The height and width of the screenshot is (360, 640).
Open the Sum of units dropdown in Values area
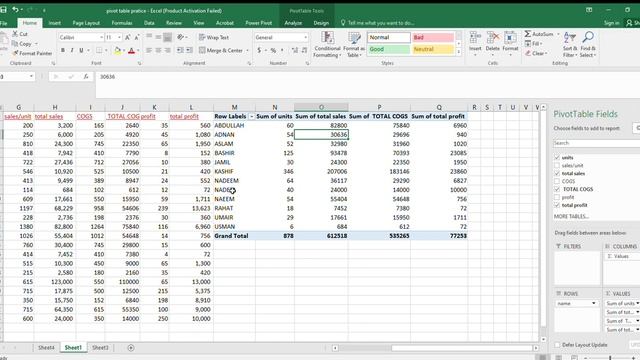pos(637,303)
